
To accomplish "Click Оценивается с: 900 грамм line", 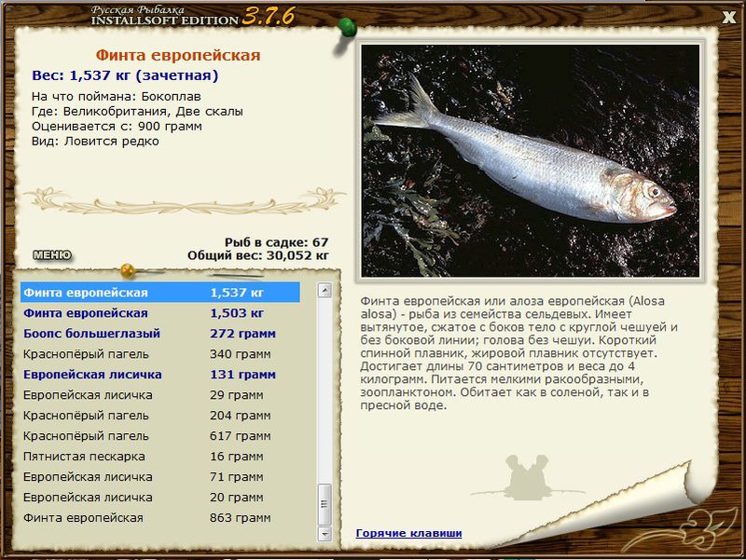I will (x=117, y=126).
